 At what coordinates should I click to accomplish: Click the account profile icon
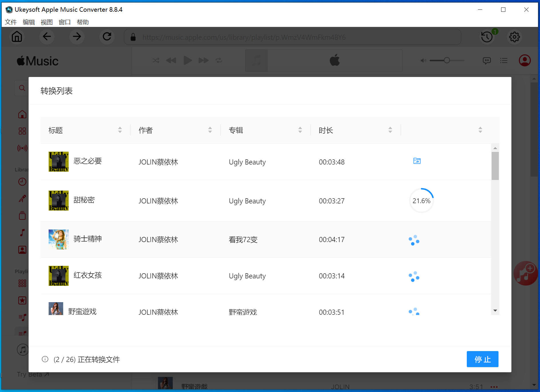pyautogui.click(x=525, y=60)
